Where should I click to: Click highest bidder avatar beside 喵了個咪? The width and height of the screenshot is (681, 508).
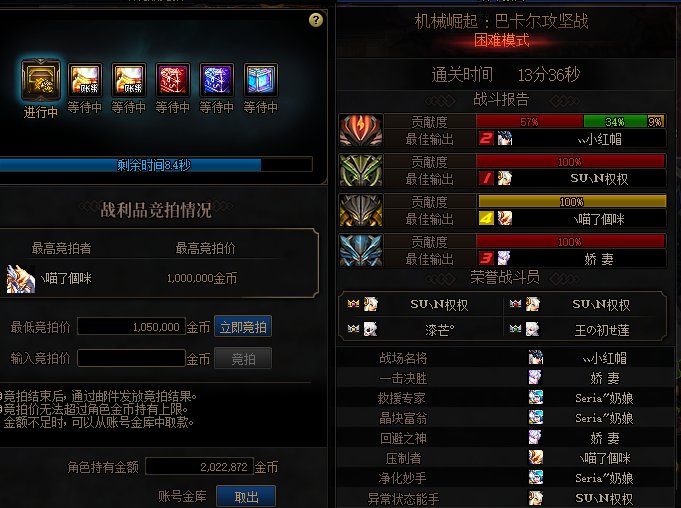(x=21, y=279)
